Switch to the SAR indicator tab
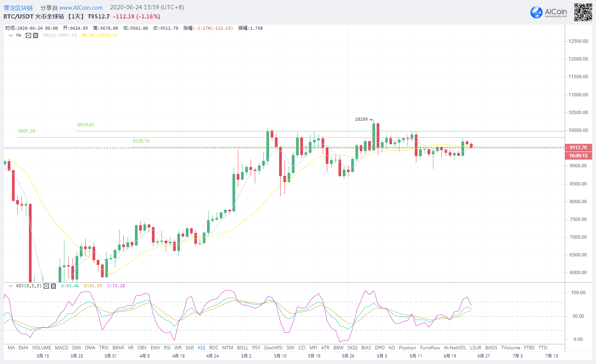596x364 pixels. pos(190,348)
